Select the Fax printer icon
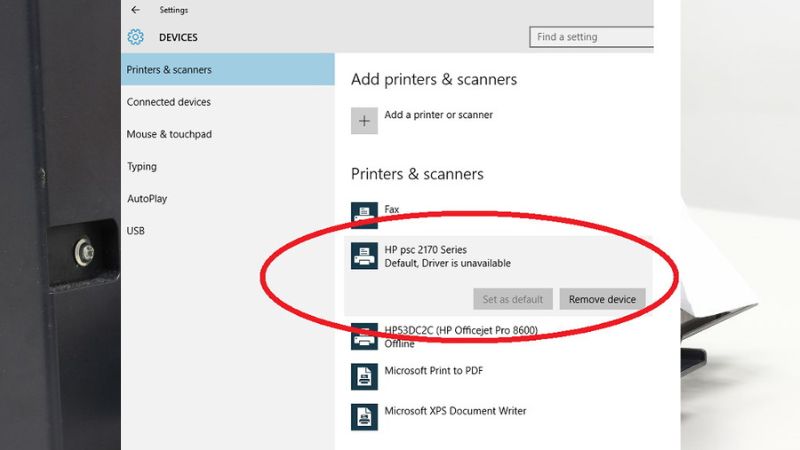800x450 pixels. pyautogui.click(x=364, y=215)
